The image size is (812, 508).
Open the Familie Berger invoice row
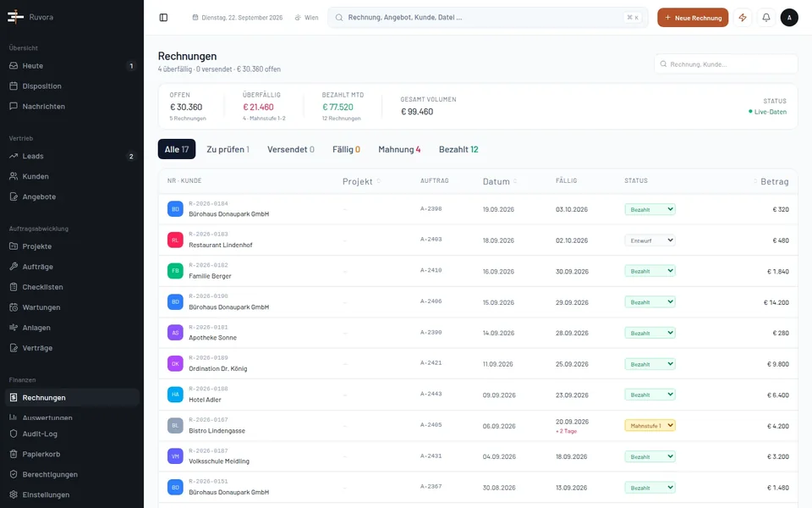click(478, 271)
